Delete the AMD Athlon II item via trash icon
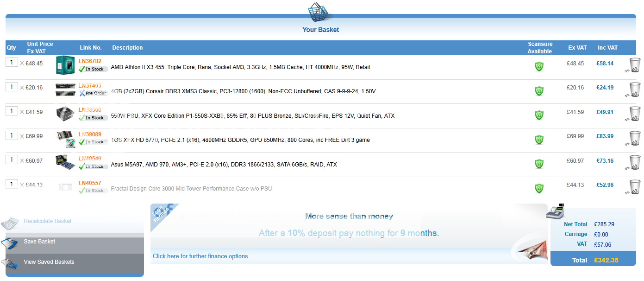Image resolution: width=644 pixels, height=281 pixels. click(635, 65)
